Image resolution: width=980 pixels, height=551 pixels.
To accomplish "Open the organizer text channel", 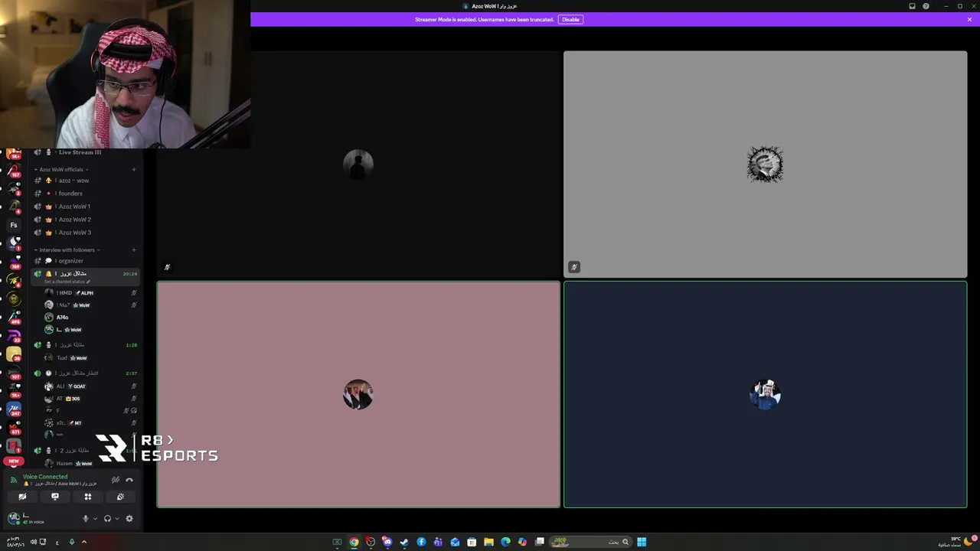I will pyautogui.click(x=84, y=261).
